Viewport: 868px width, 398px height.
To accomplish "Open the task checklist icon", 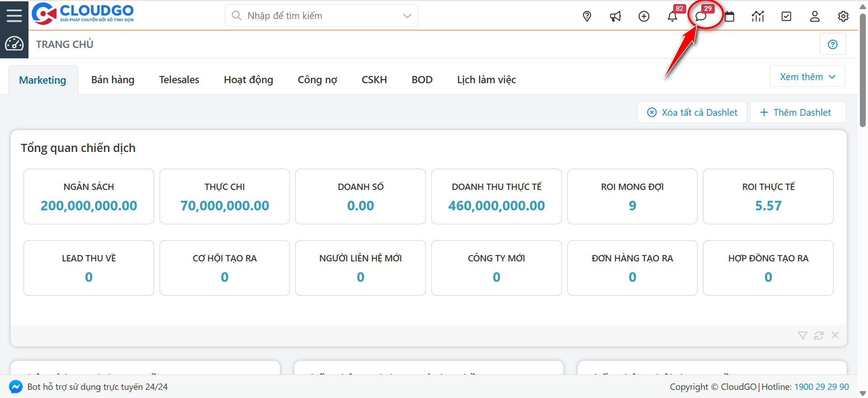I will pyautogui.click(x=786, y=16).
